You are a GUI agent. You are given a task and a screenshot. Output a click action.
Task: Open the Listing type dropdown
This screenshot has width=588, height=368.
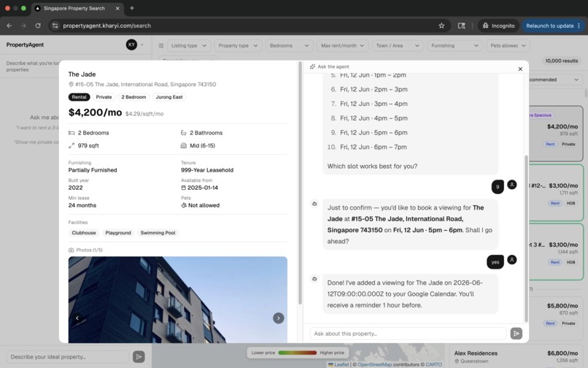tap(189, 45)
